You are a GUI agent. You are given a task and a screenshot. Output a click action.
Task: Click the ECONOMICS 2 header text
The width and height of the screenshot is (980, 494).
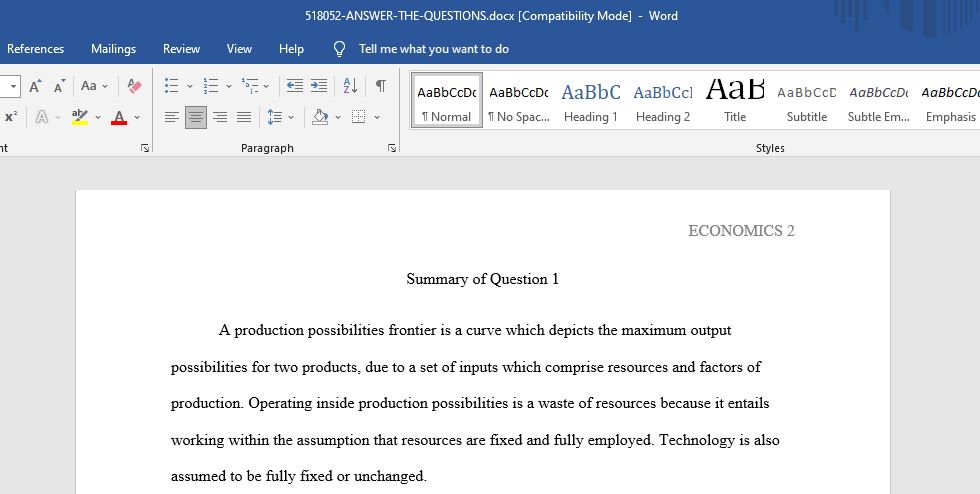point(741,231)
